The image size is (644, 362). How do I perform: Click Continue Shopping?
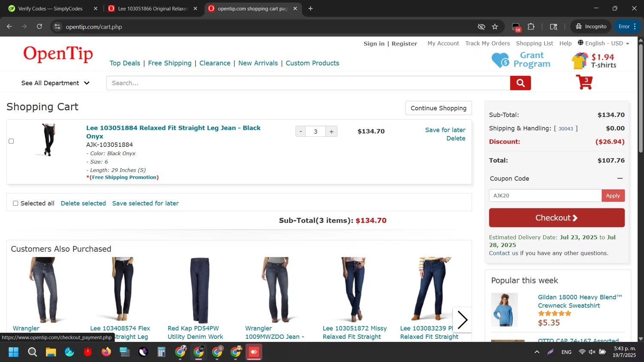coord(438,108)
